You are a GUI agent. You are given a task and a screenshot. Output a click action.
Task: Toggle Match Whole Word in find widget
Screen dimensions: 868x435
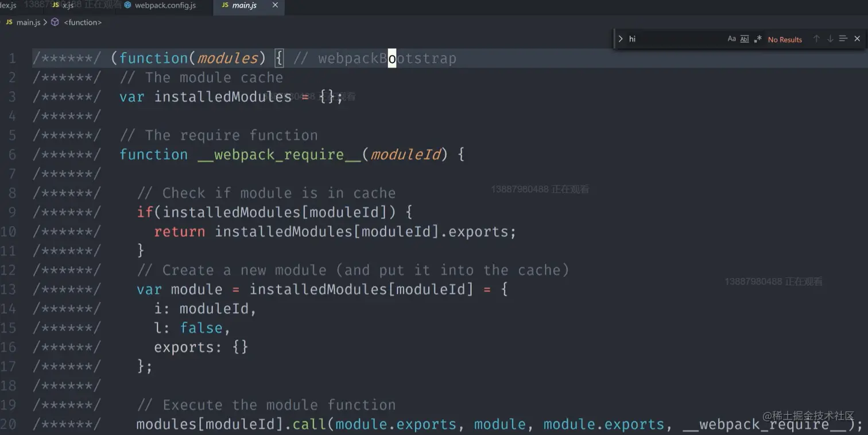click(x=745, y=39)
